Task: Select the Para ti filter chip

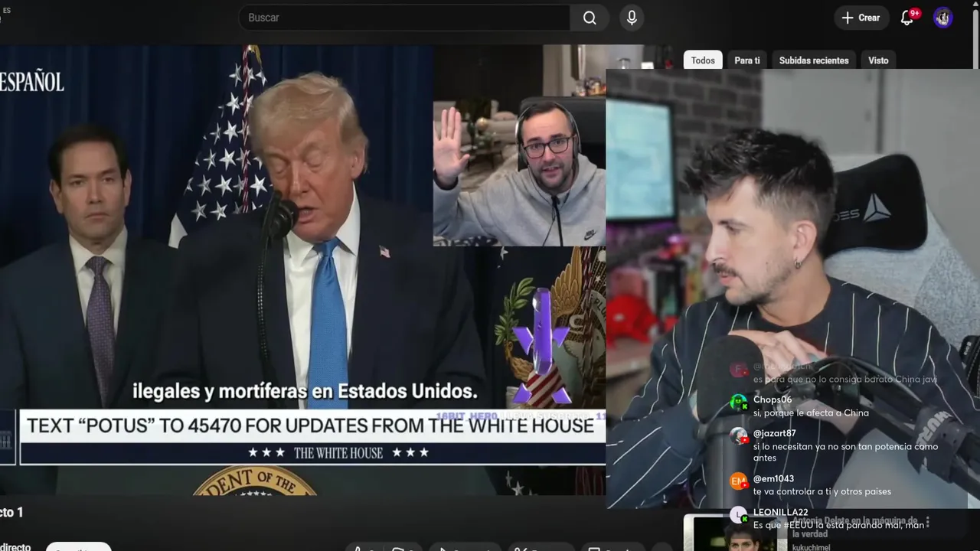Action: [x=747, y=60]
